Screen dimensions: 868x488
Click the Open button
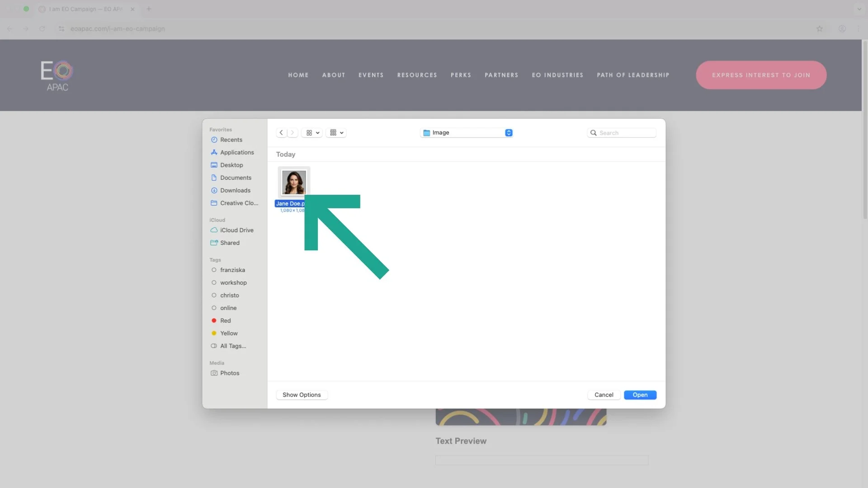640,395
